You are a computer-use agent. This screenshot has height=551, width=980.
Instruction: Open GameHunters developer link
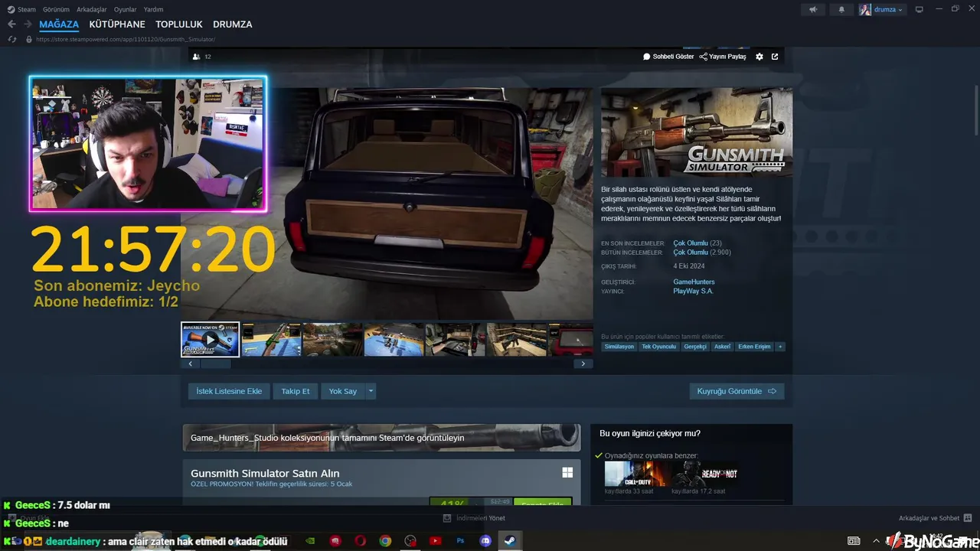click(x=694, y=282)
